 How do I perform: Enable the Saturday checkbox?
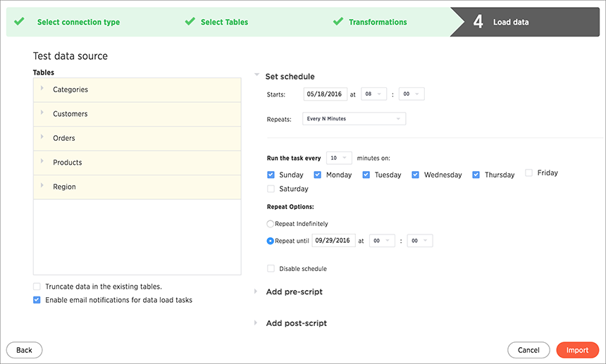(x=271, y=189)
